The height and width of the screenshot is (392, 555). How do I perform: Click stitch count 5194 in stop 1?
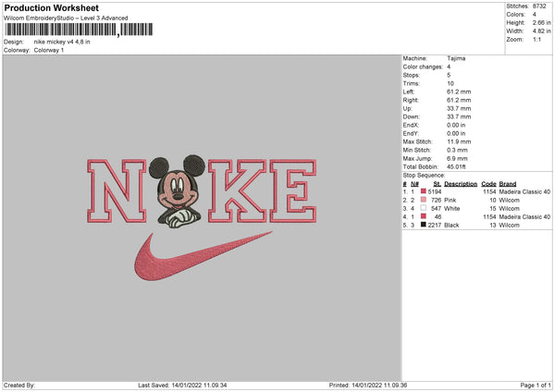point(435,191)
